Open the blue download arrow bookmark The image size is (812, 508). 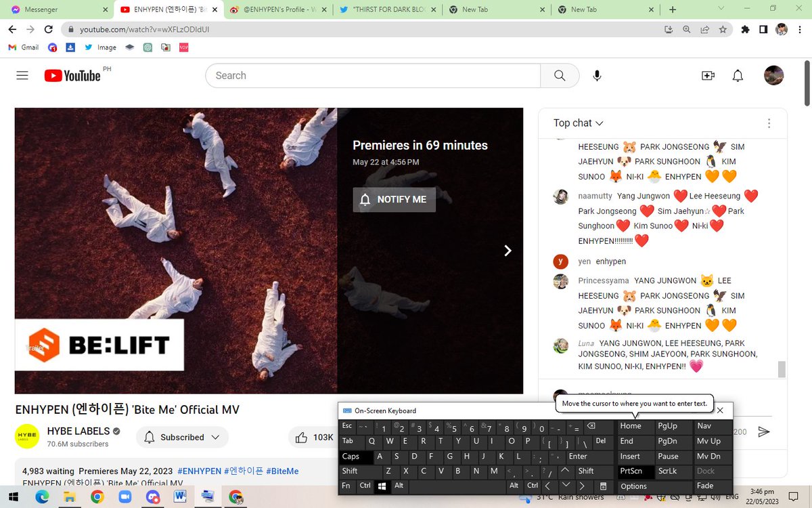[70, 47]
